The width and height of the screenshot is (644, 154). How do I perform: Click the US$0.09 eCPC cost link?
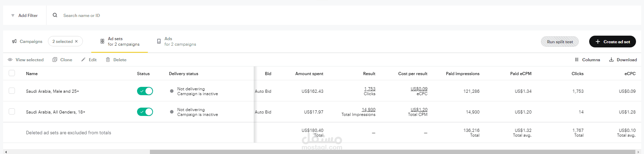coord(419,89)
